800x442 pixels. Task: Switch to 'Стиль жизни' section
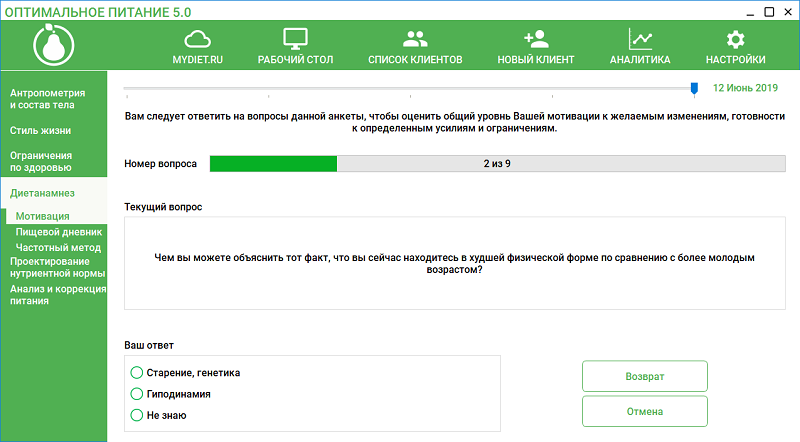tap(40, 130)
